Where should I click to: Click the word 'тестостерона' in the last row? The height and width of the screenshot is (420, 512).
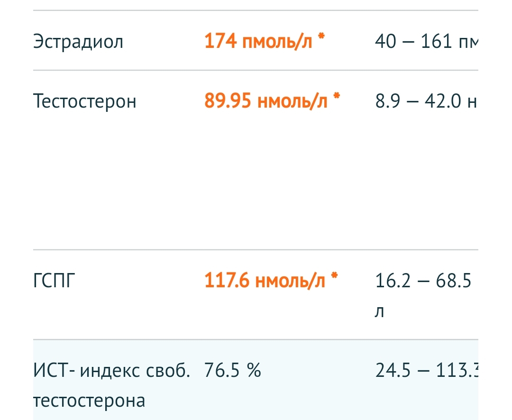coord(89,401)
